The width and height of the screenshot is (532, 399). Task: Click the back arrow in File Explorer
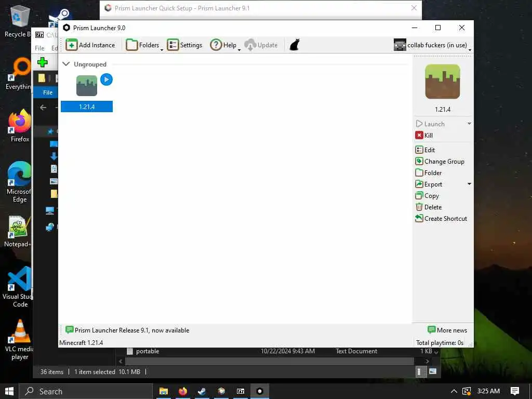tap(43, 108)
